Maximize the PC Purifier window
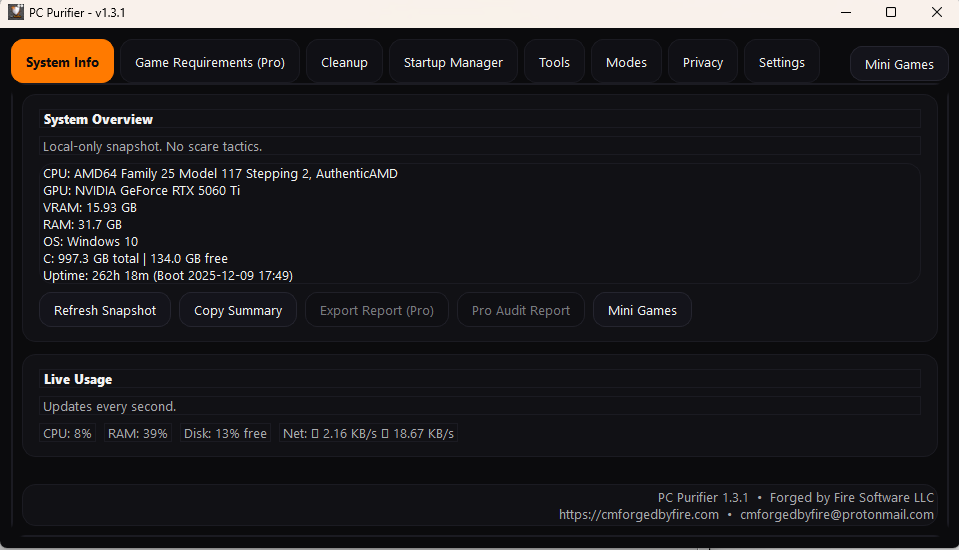The width and height of the screenshot is (959, 550). [891, 12]
